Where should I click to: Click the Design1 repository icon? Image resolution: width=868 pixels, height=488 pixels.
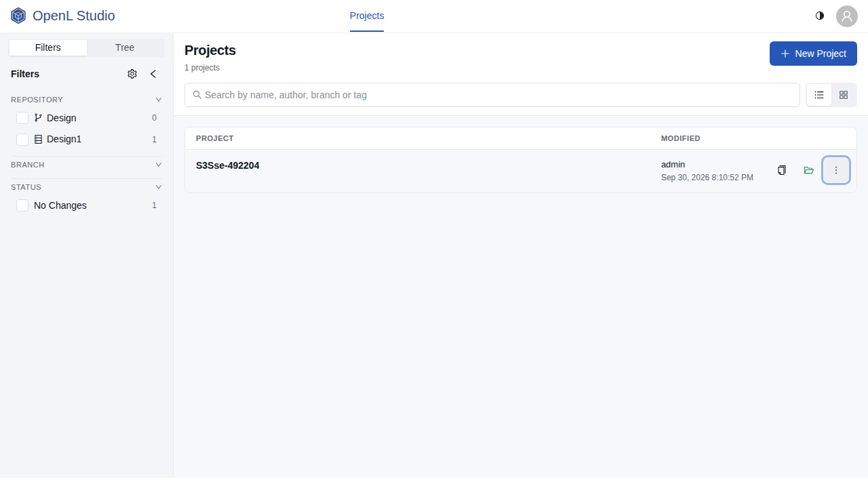click(38, 139)
